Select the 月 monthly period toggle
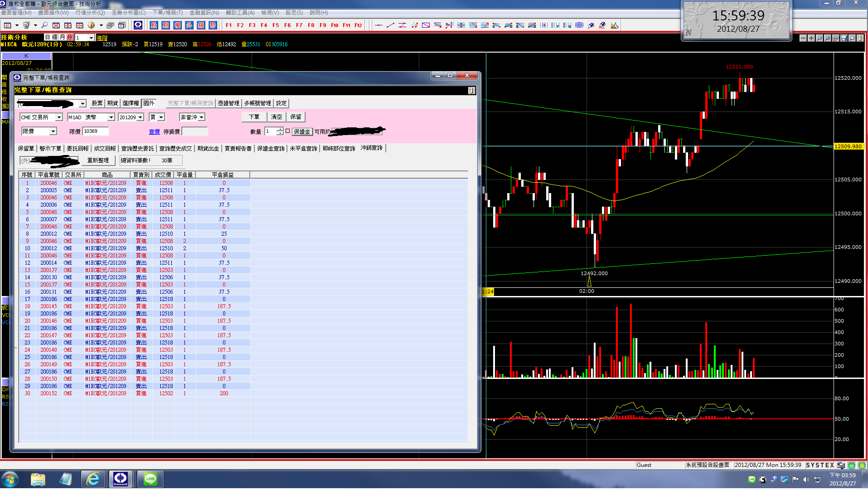This screenshot has width=868, height=490. (x=63, y=37)
